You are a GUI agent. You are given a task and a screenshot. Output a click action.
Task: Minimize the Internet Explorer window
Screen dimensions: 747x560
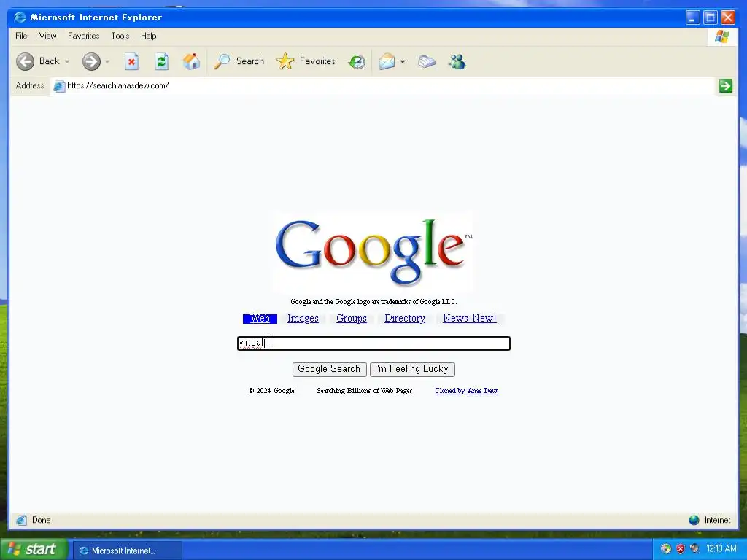693,17
